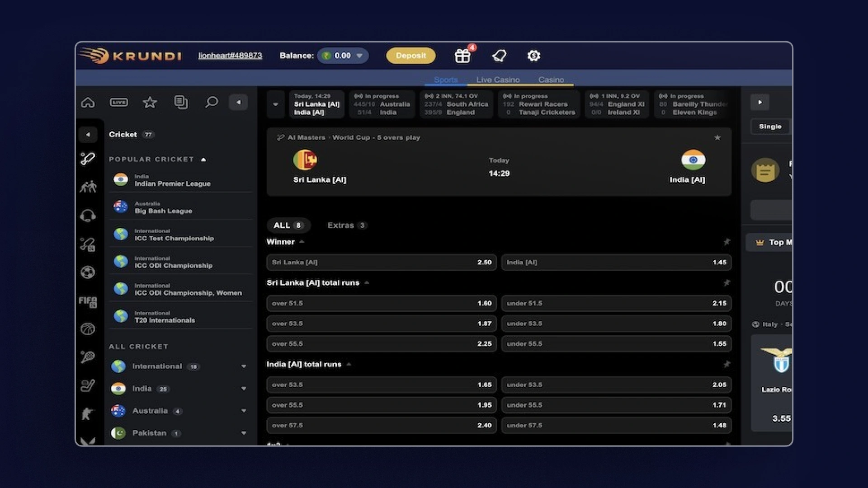
Task: Open the gift box promotions icon
Action: tap(462, 56)
